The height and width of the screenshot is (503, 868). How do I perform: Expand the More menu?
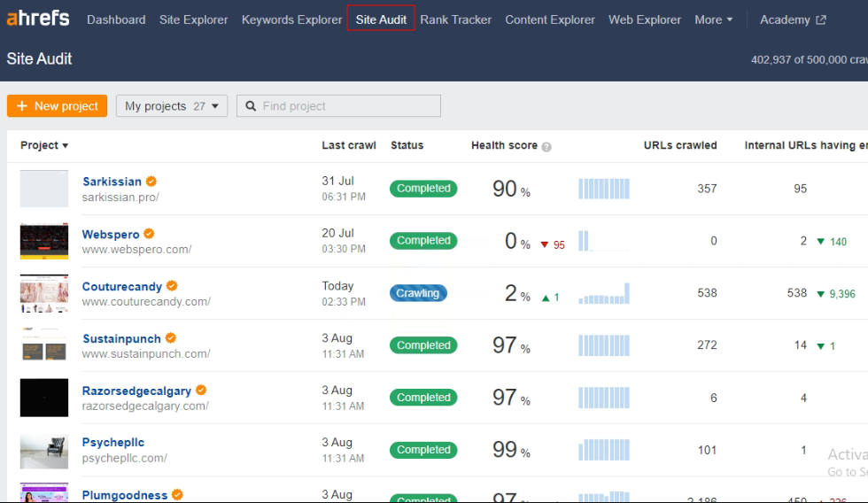714,19
